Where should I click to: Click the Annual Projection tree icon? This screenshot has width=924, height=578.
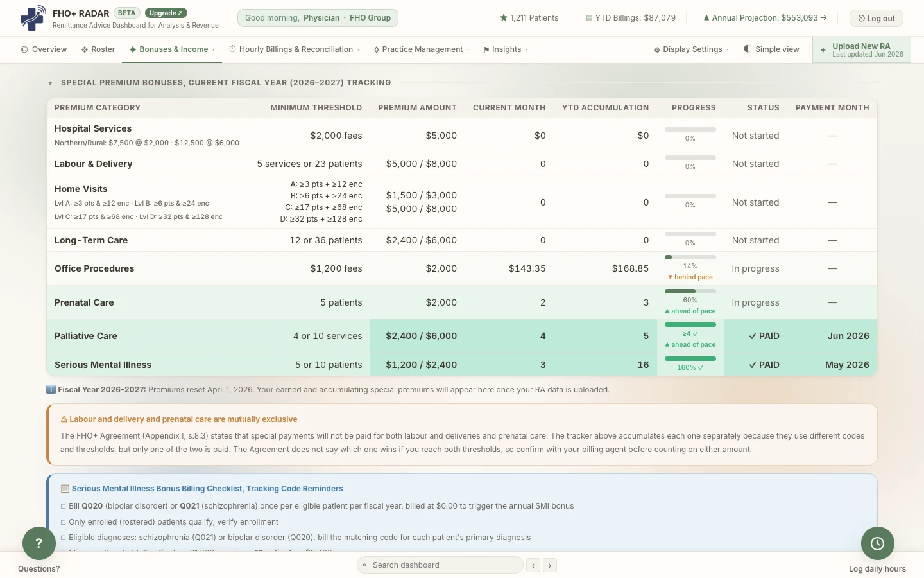[x=706, y=18]
